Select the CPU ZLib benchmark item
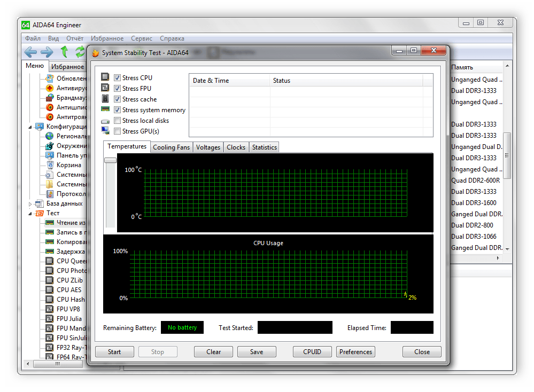The image size is (534, 392). 69,280
